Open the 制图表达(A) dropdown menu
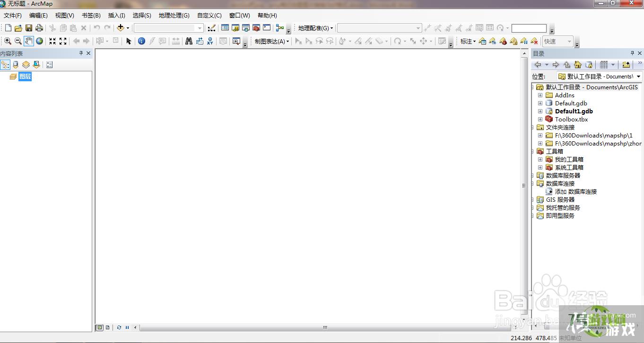 (x=272, y=42)
